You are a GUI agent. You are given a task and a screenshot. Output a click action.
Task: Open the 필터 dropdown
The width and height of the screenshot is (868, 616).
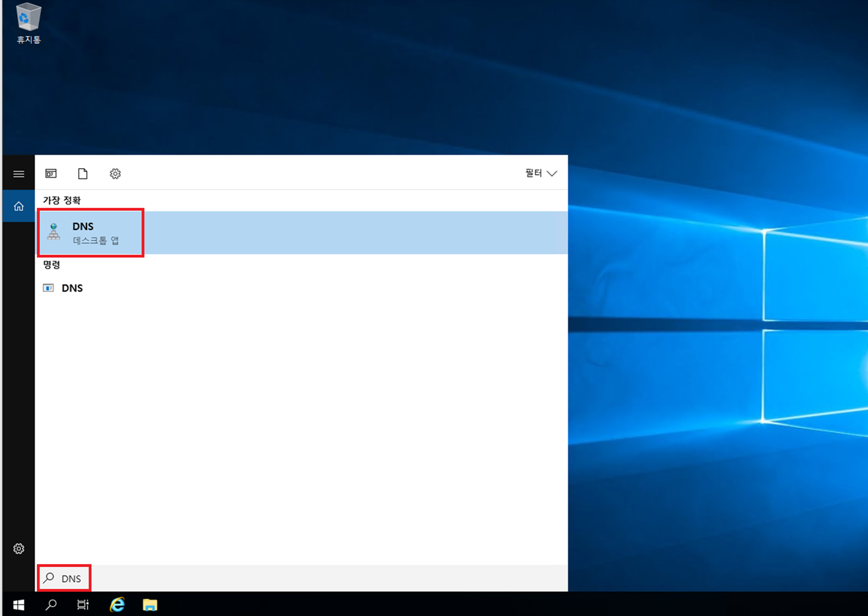click(541, 173)
